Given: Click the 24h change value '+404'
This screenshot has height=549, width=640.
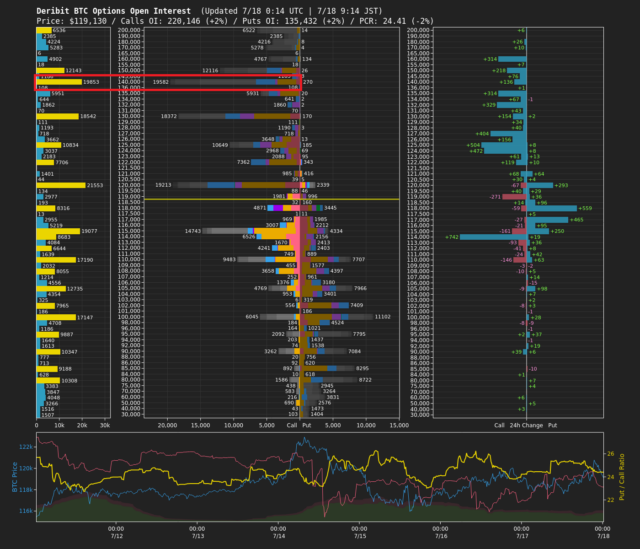Looking at the screenshot, I should (x=482, y=133).
